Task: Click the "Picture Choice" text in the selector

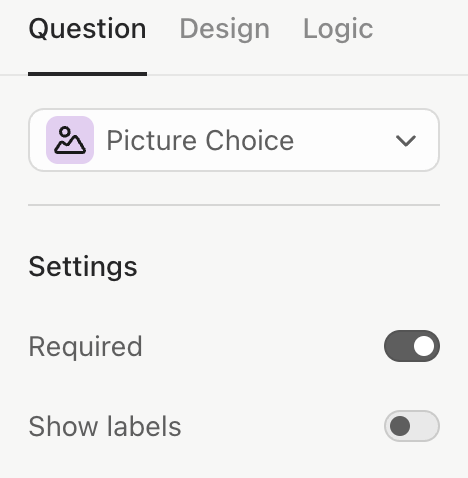Action: (x=200, y=141)
